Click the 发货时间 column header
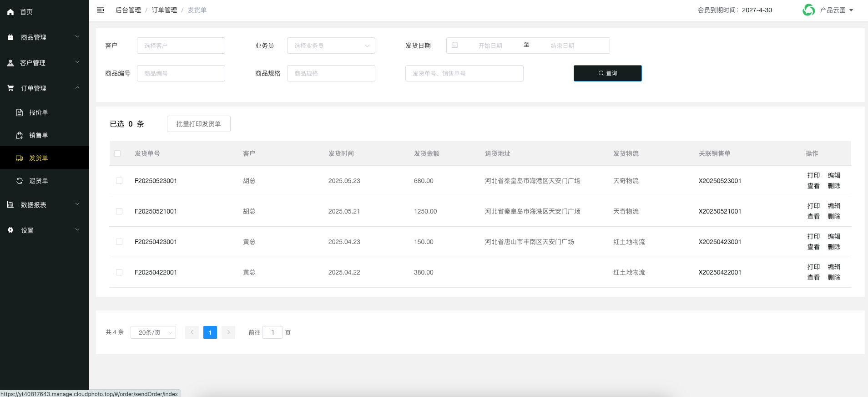 click(341, 153)
